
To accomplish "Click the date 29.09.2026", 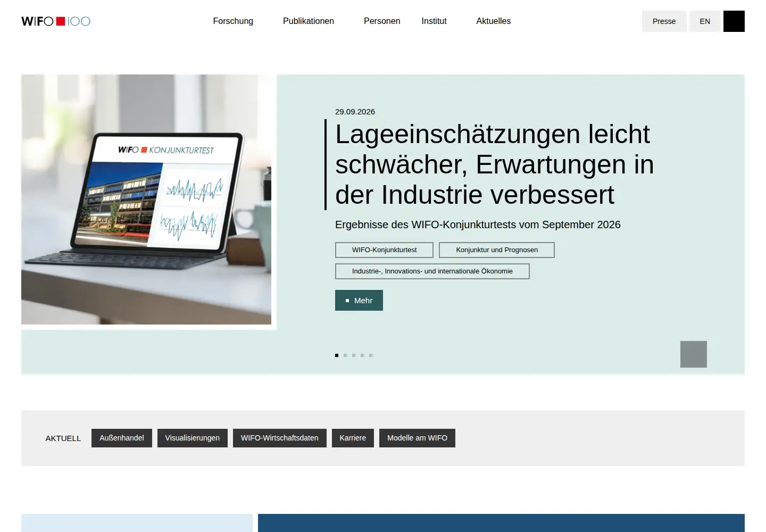I will [x=355, y=112].
